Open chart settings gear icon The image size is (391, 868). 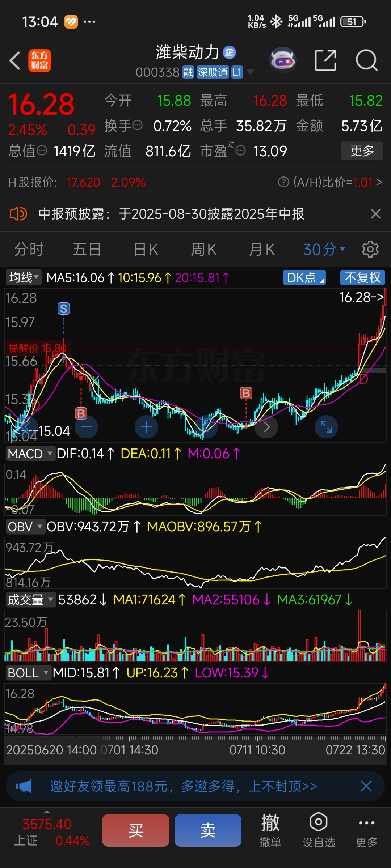[x=370, y=249]
